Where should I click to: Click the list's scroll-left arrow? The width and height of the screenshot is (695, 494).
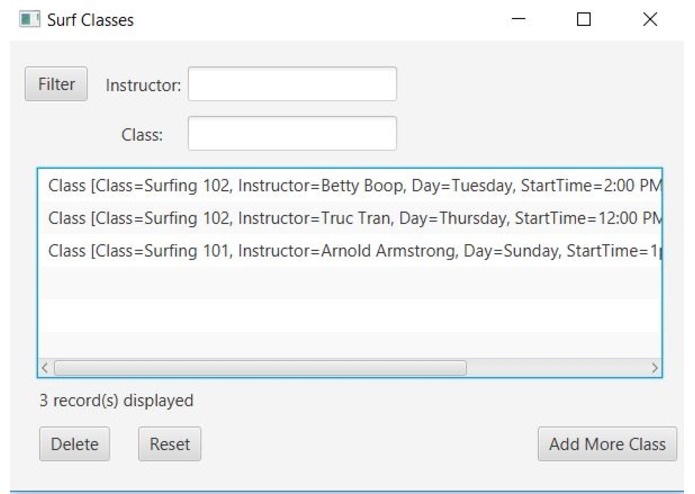[44, 368]
